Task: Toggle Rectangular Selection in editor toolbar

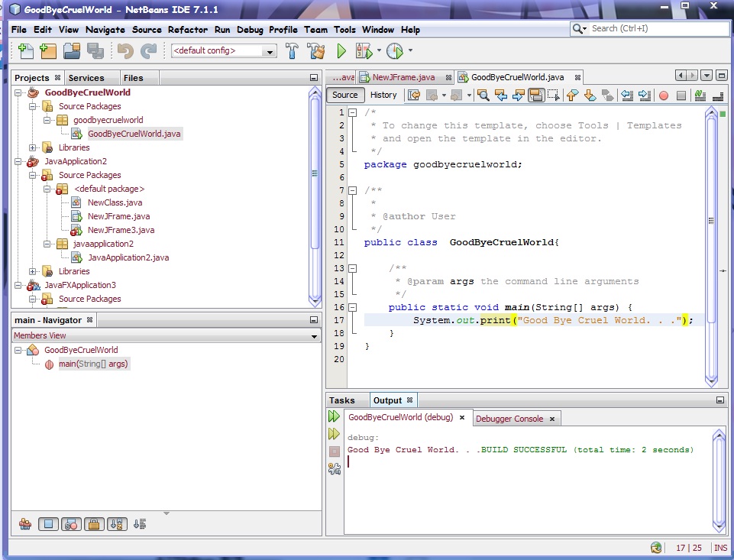Action: [x=553, y=95]
